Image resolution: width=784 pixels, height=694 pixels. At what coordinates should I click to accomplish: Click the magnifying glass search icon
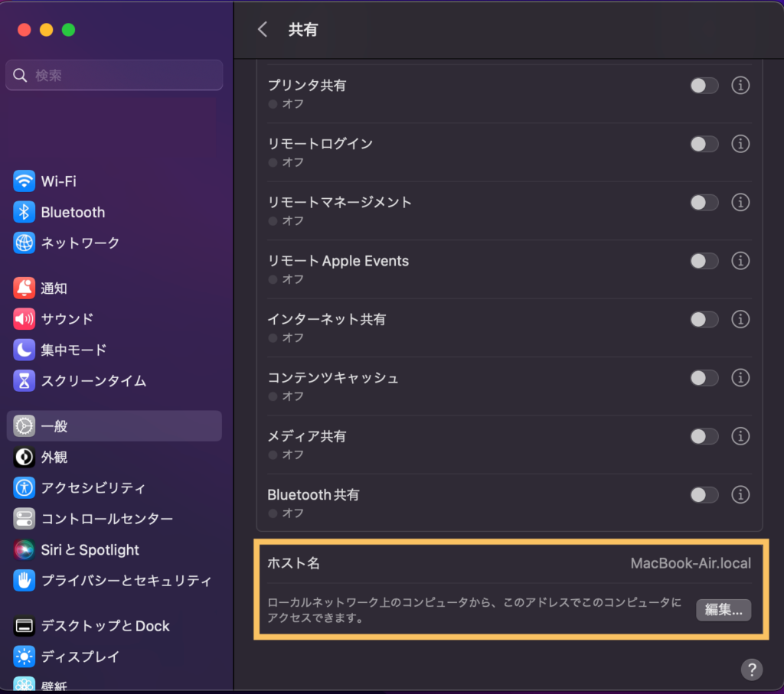(x=20, y=75)
